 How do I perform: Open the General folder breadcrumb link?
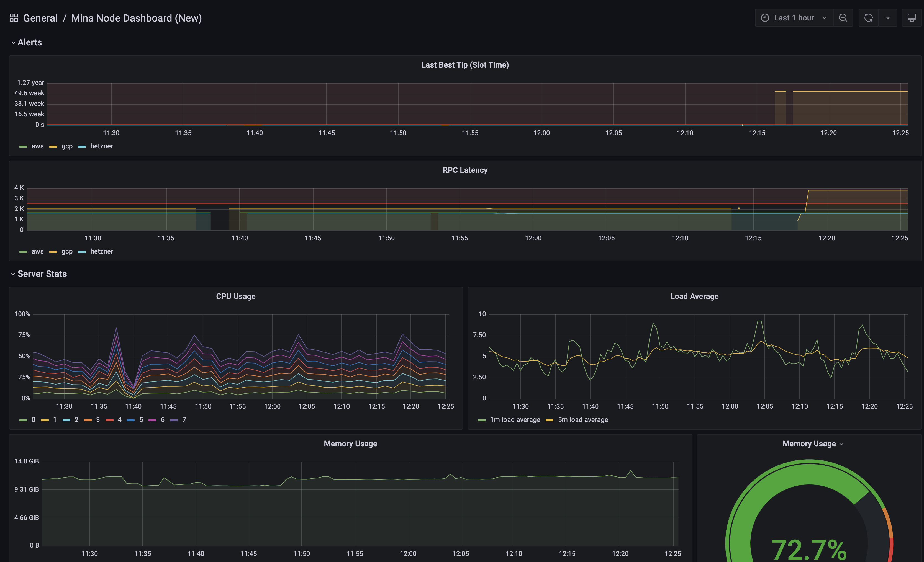(x=40, y=18)
